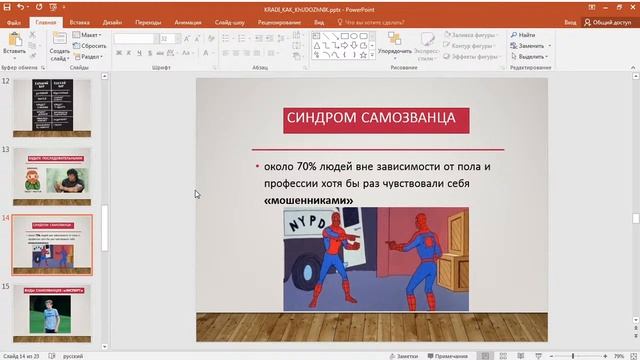Choose font color with the A button
The height and width of the screenshot is (360, 640).
point(207,53)
